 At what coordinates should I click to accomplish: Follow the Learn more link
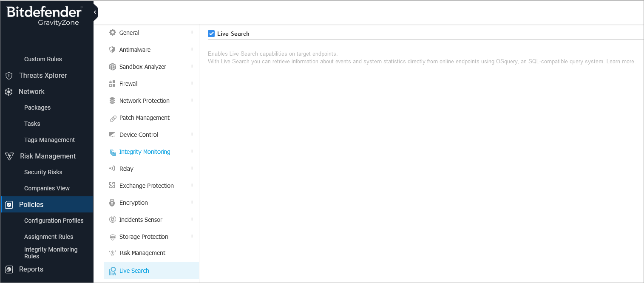[620, 62]
